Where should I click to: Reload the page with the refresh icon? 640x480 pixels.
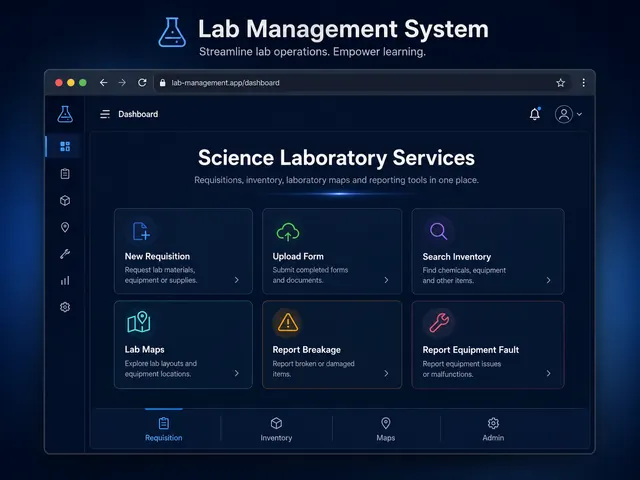[x=142, y=83]
